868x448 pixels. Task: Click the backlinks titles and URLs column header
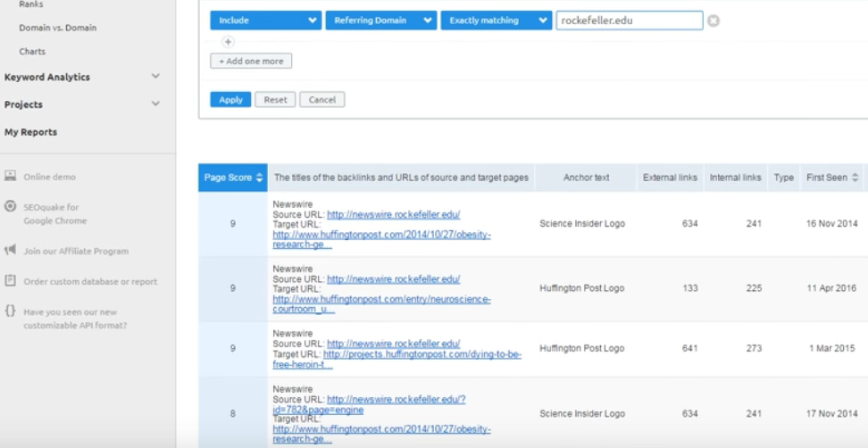click(401, 178)
